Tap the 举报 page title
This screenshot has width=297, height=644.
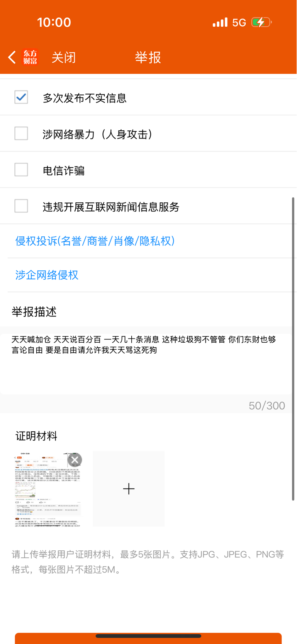[x=148, y=58]
